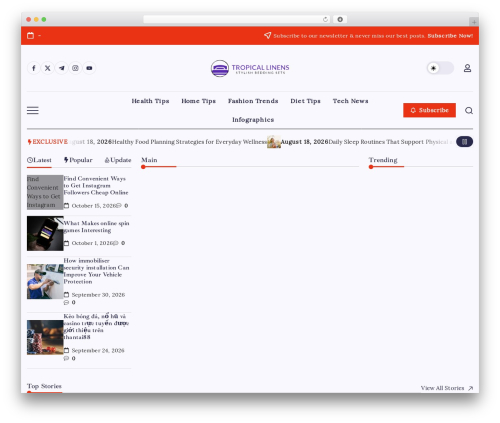Screen dimensions: 500x423
Task: Click the October 15, 2026 date
Action: tap(93, 206)
